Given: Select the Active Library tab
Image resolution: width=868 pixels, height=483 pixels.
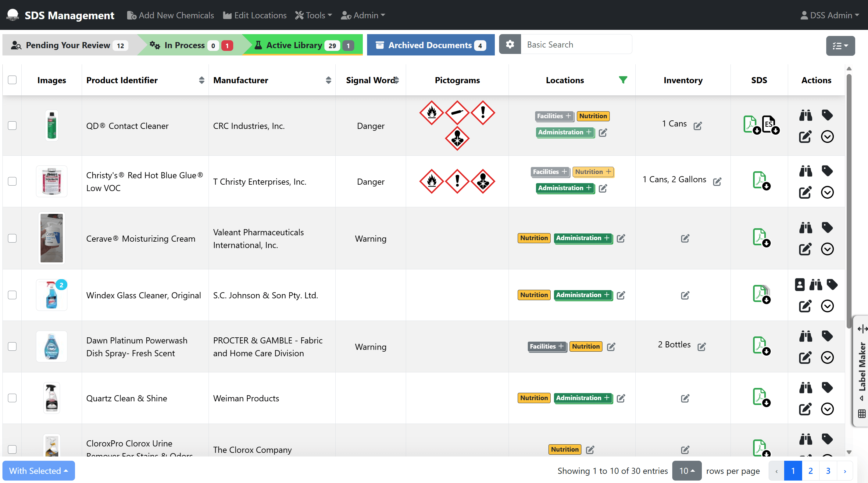Looking at the screenshot, I should point(304,45).
